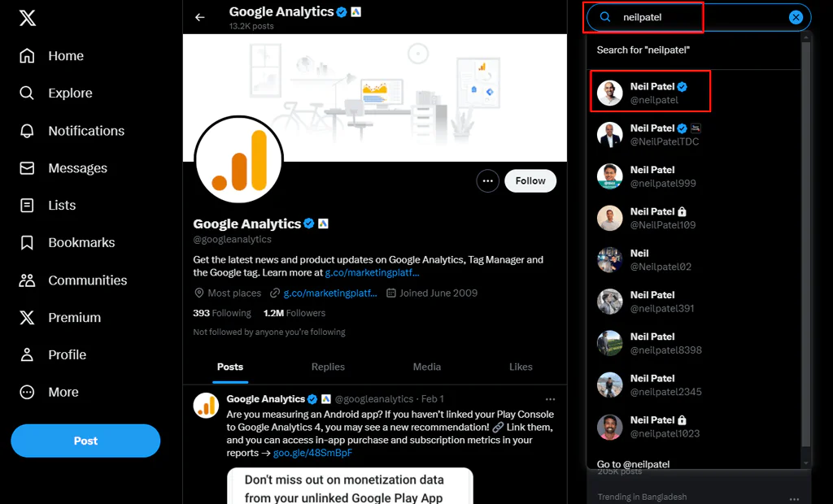The width and height of the screenshot is (833, 504).
Task: Click the verified badge in header title
Action: [342, 11]
